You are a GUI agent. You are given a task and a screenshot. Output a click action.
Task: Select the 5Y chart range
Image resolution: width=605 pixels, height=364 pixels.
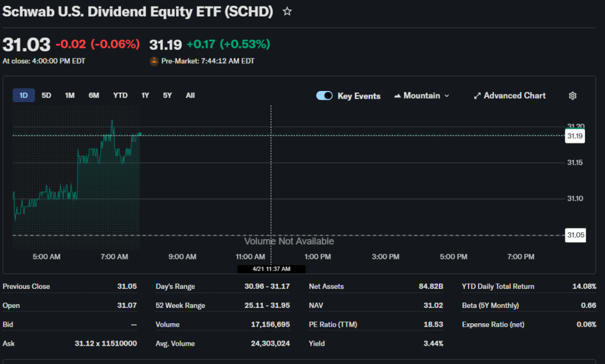click(x=168, y=96)
